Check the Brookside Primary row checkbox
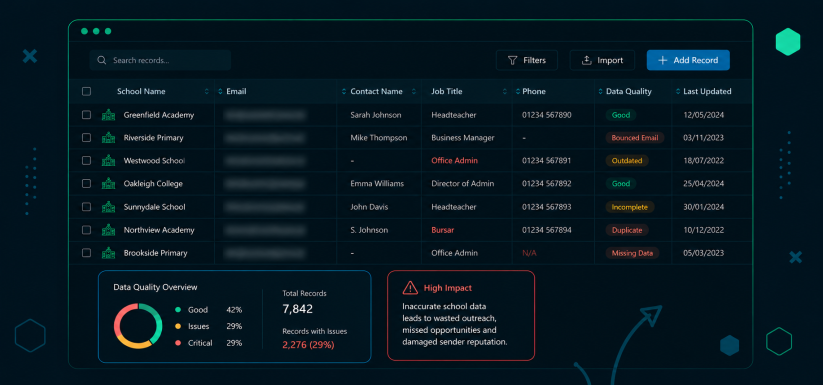The width and height of the screenshot is (823, 385). 87,253
